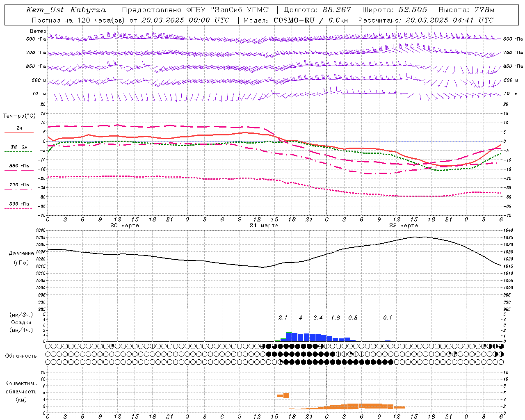
Task: Select the Td 2м dew point legend entry
Action: point(19,147)
